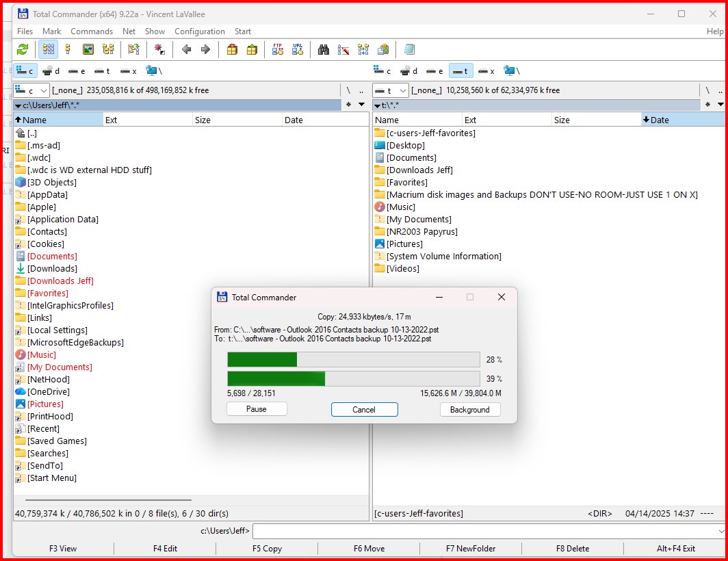This screenshot has width=728, height=561.
Task: Click the Go back arrow toolbar icon
Action: click(187, 49)
